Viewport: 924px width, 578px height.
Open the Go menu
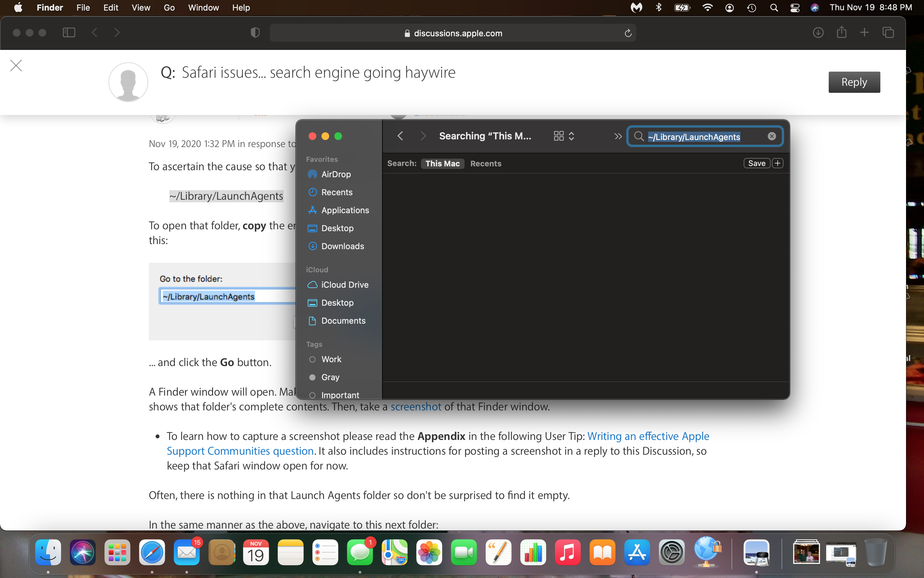pos(169,8)
